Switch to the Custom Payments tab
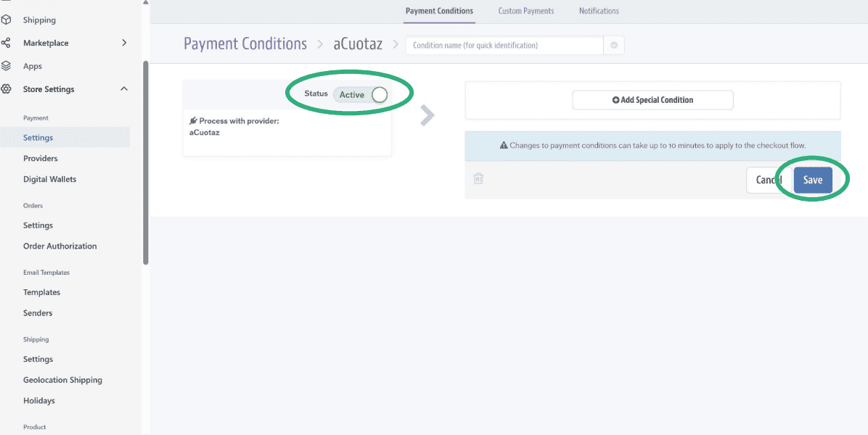The width and height of the screenshot is (868, 435). (525, 11)
